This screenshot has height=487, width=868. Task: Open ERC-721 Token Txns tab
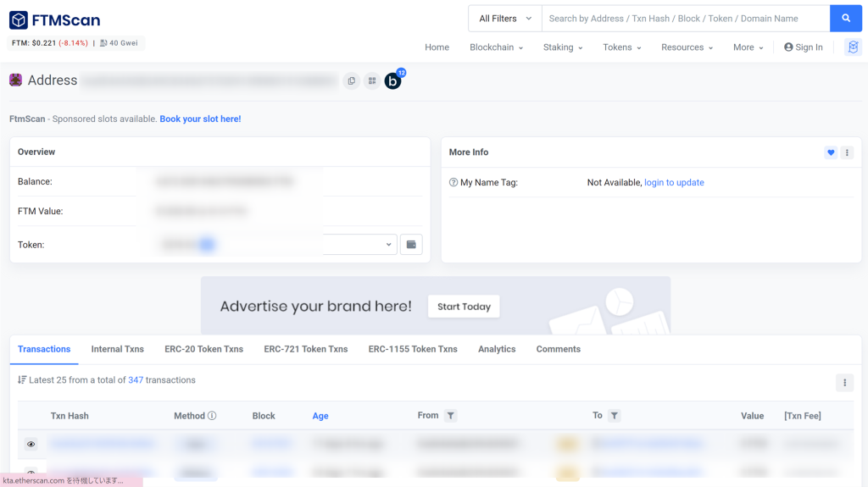point(305,349)
